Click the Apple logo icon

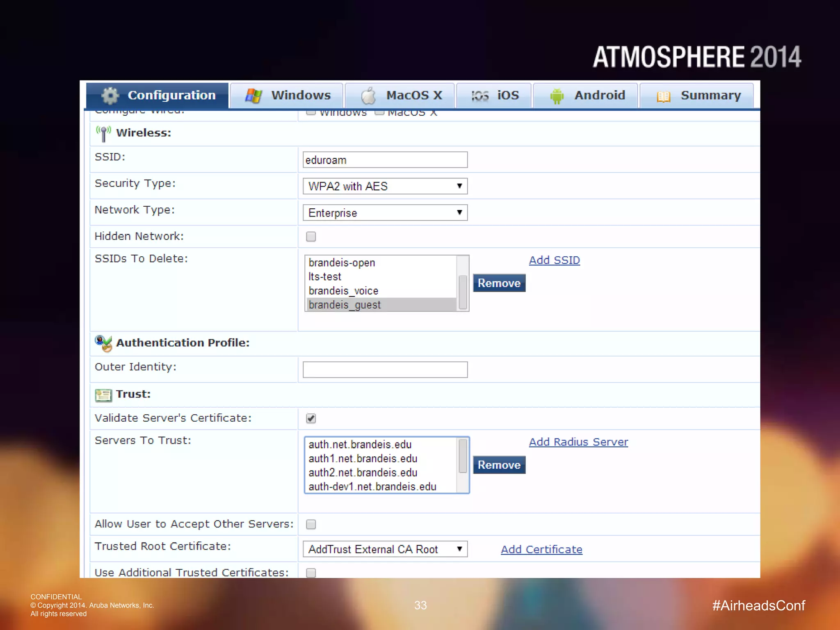click(x=368, y=96)
